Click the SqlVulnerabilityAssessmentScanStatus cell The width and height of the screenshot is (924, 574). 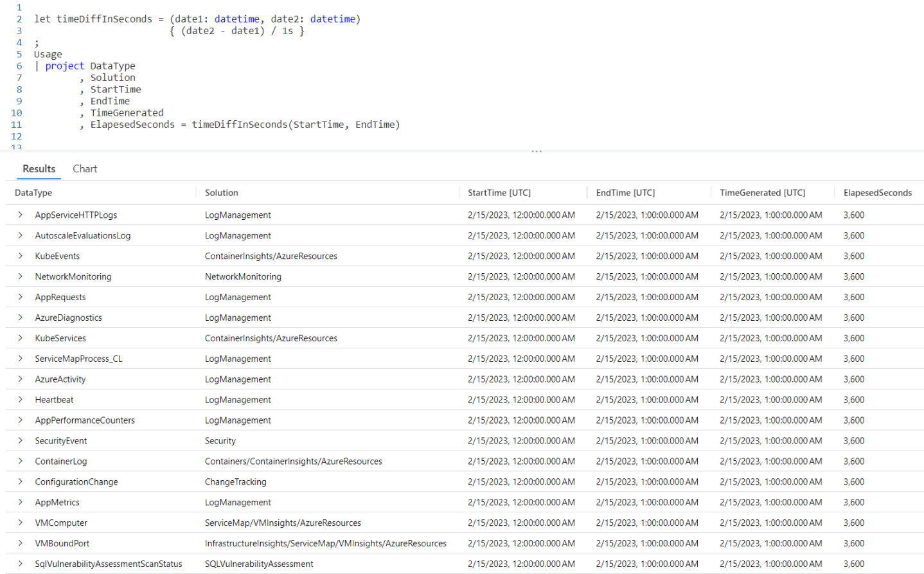click(x=109, y=564)
